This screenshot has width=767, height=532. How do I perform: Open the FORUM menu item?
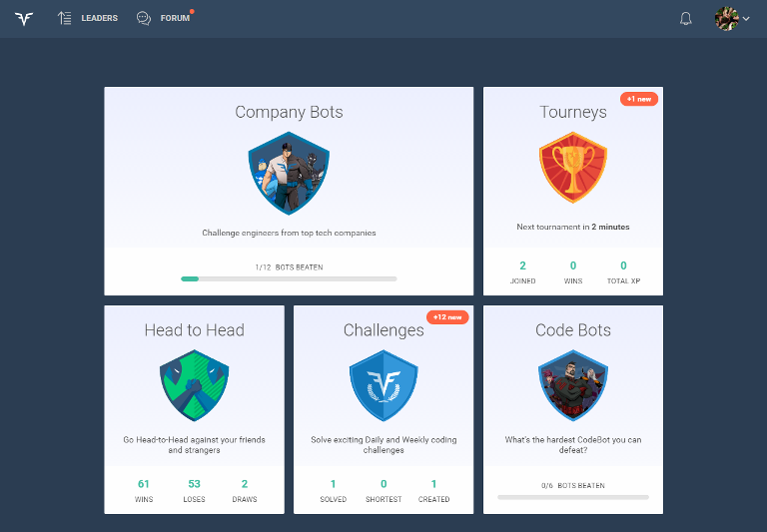pos(175,18)
